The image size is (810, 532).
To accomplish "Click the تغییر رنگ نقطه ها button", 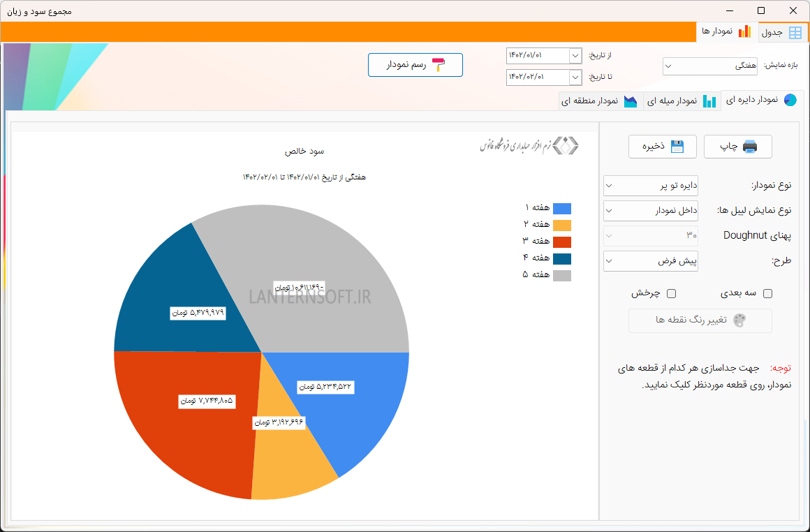I will click(700, 320).
